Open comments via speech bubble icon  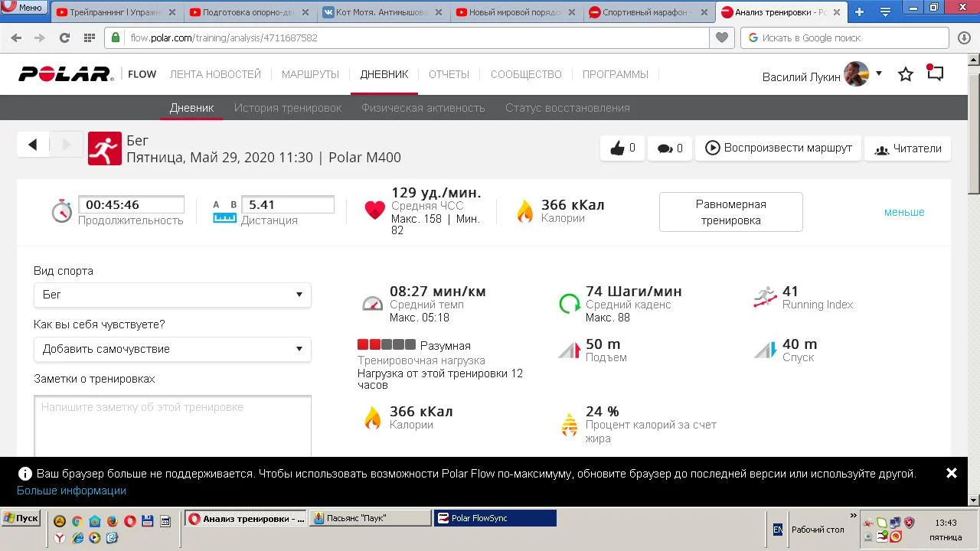[x=665, y=148]
